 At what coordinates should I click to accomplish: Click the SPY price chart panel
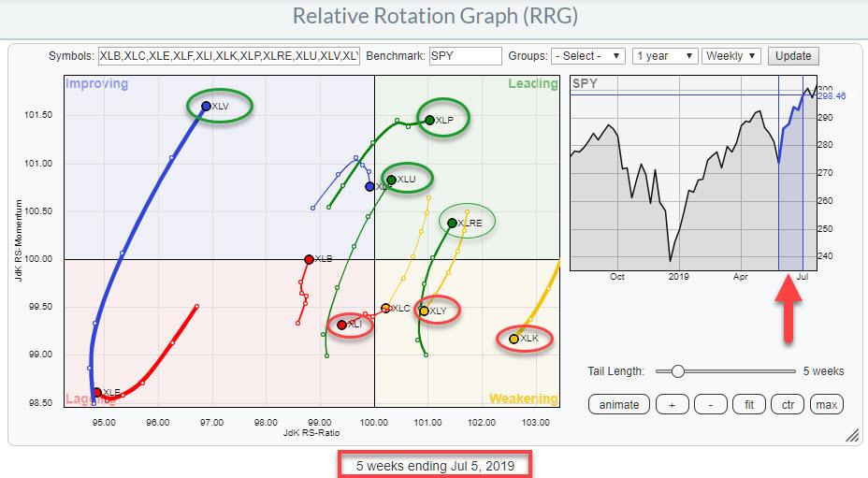click(x=693, y=173)
